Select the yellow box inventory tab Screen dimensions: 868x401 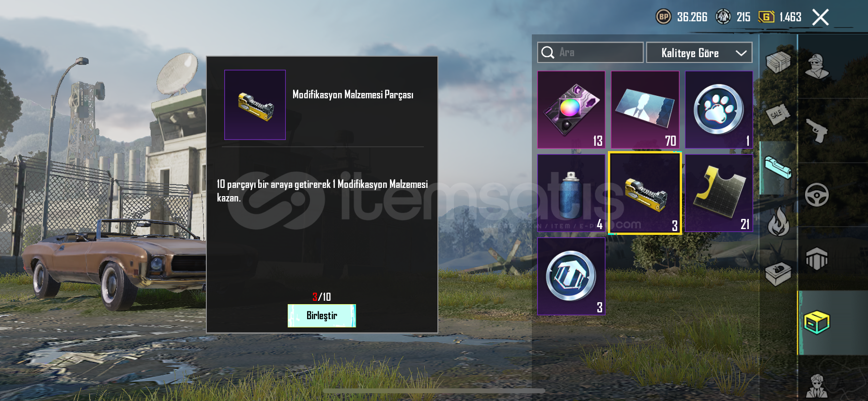coord(817,323)
